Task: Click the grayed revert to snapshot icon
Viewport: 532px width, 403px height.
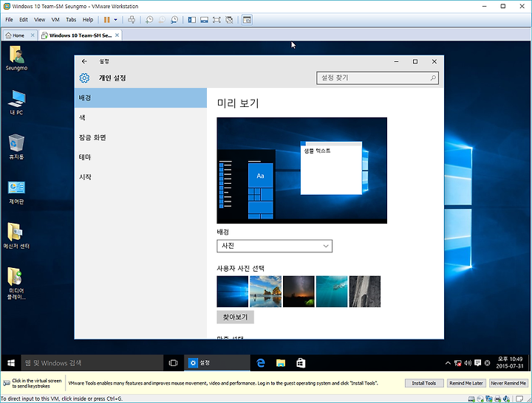Action: pyautogui.click(x=162, y=20)
